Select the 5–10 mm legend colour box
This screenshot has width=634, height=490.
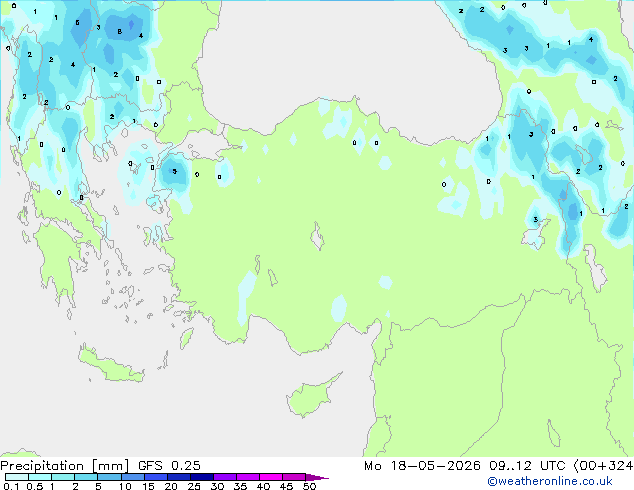click(109, 477)
